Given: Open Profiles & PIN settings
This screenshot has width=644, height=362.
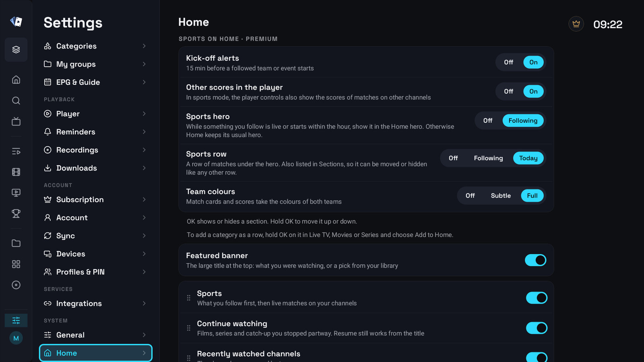Looking at the screenshot, I should (96, 272).
